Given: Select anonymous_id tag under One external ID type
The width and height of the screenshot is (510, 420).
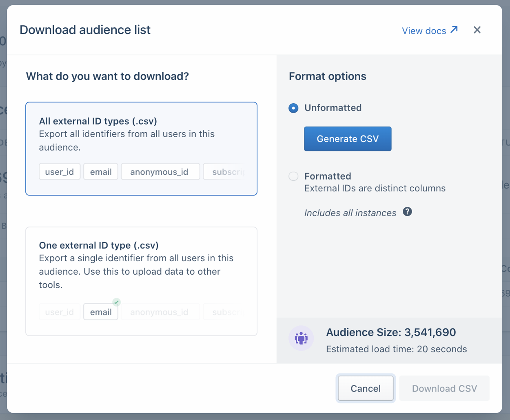Looking at the screenshot, I should click(x=160, y=312).
